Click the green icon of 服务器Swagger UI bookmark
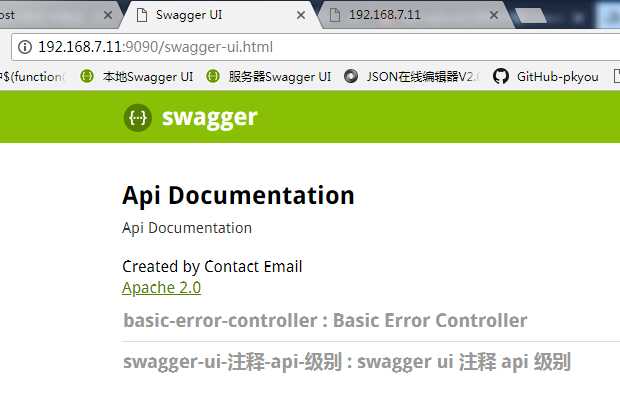The width and height of the screenshot is (620, 396). pos(213,76)
